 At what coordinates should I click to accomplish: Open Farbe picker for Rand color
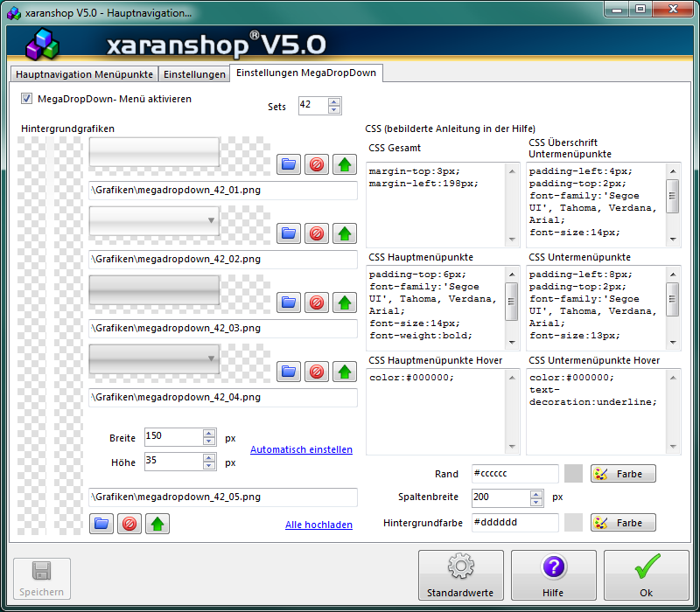623,474
